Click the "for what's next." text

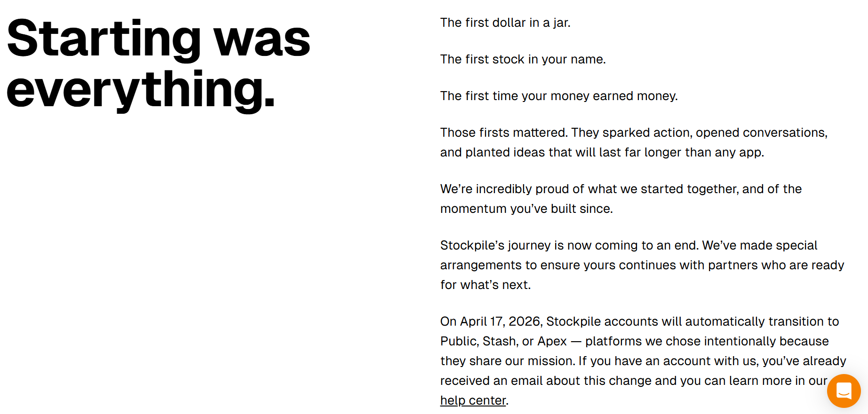click(485, 285)
